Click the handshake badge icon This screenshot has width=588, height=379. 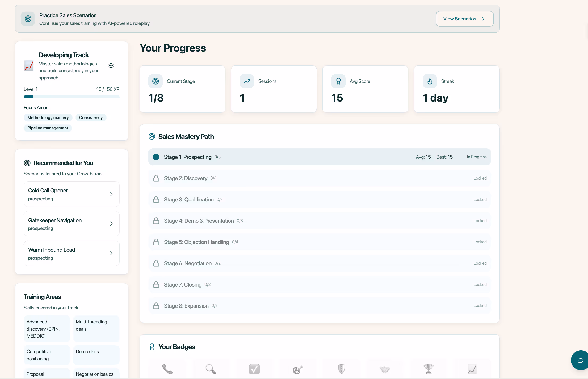point(385,369)
